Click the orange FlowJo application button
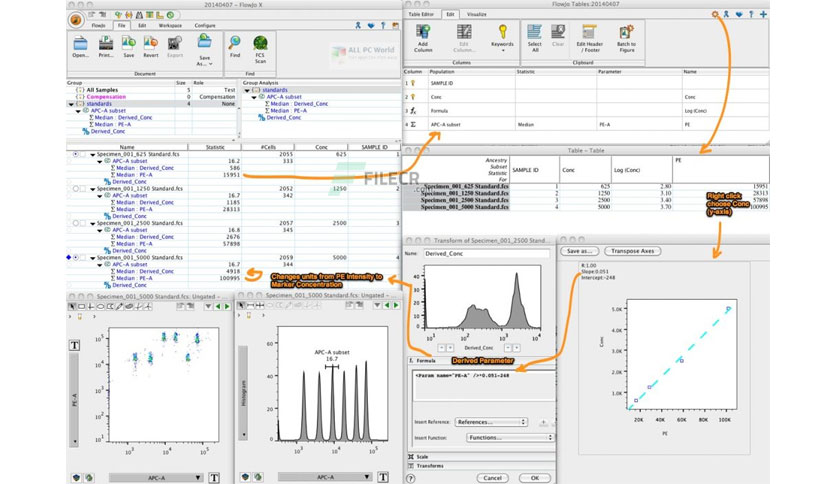 tap(76, 20)
